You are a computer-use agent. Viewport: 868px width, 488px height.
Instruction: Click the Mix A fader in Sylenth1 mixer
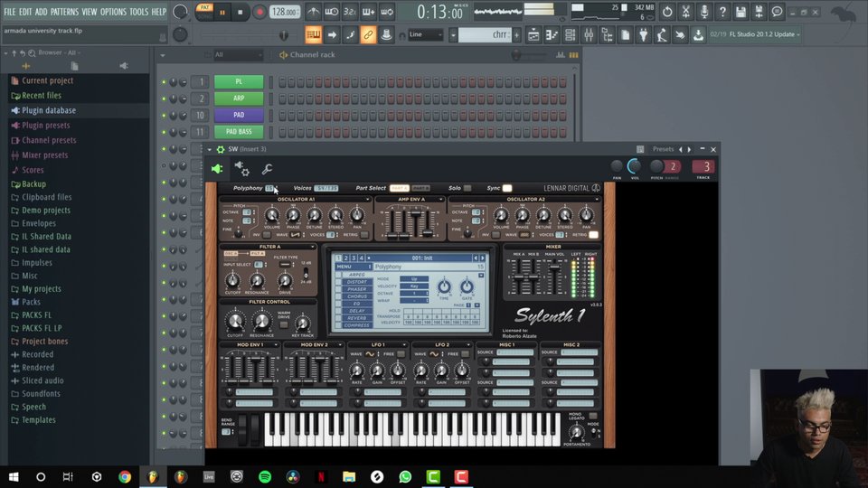(x=518, y=277)
